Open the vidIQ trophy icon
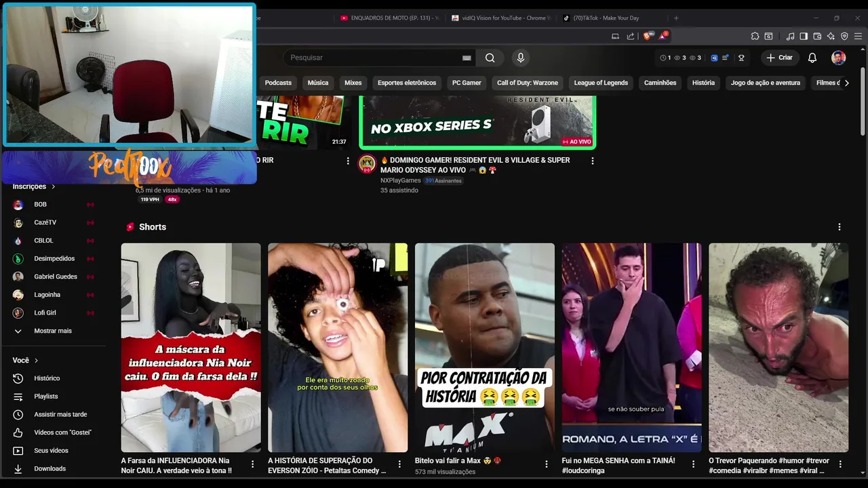Viewport: 868px width, 488px height. coord(741,58)
